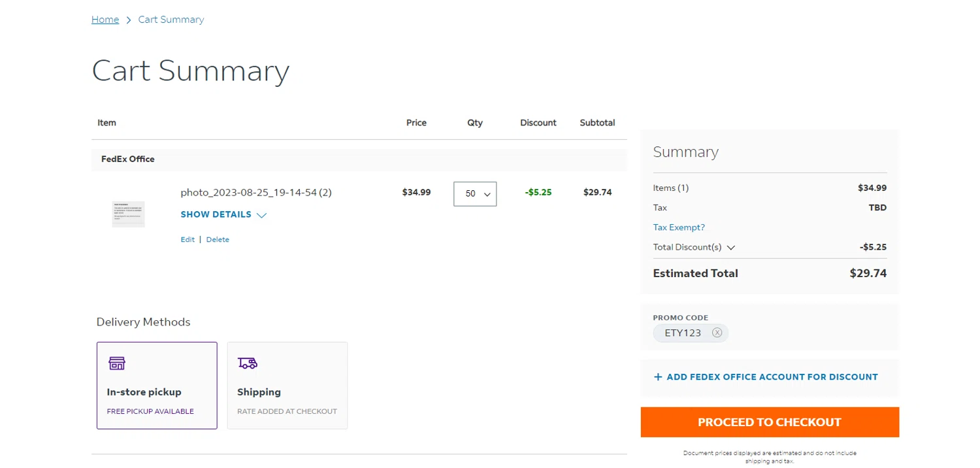Click the TBD tax value
Viewport: 980px width, 468px height.
tap(877, 208)
